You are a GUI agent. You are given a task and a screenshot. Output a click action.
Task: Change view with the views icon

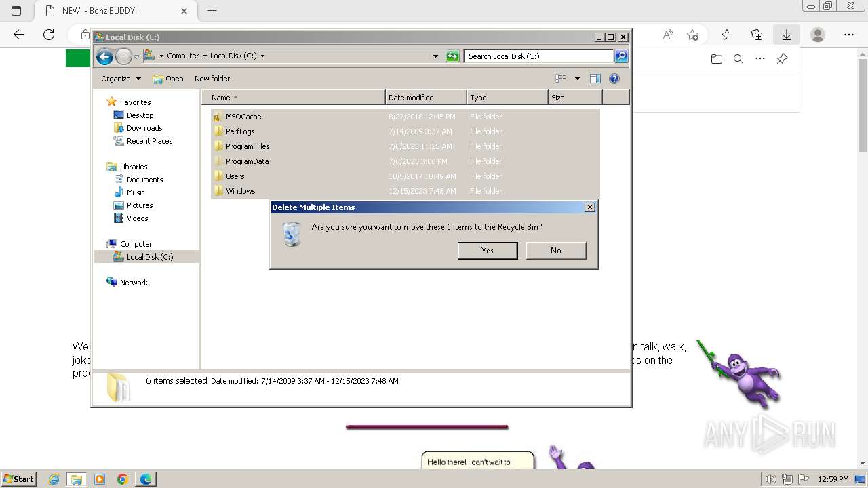(x=560, y=79)
